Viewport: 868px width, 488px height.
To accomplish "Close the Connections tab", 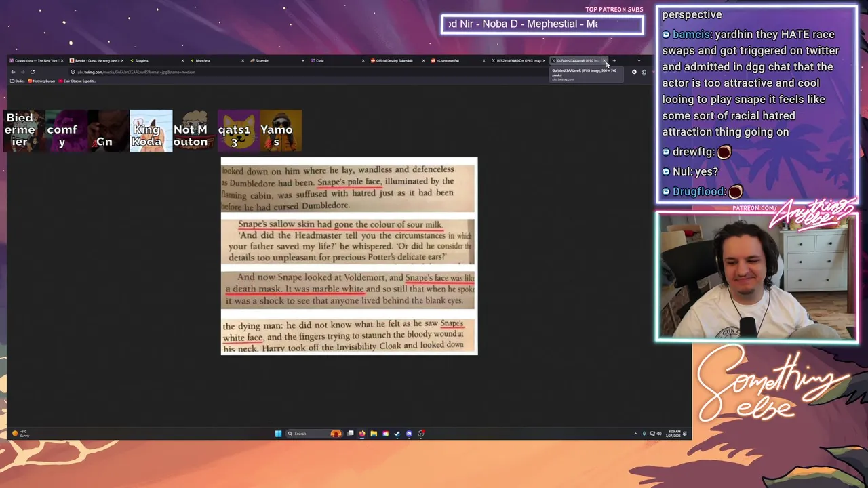I will pos(62,60).
